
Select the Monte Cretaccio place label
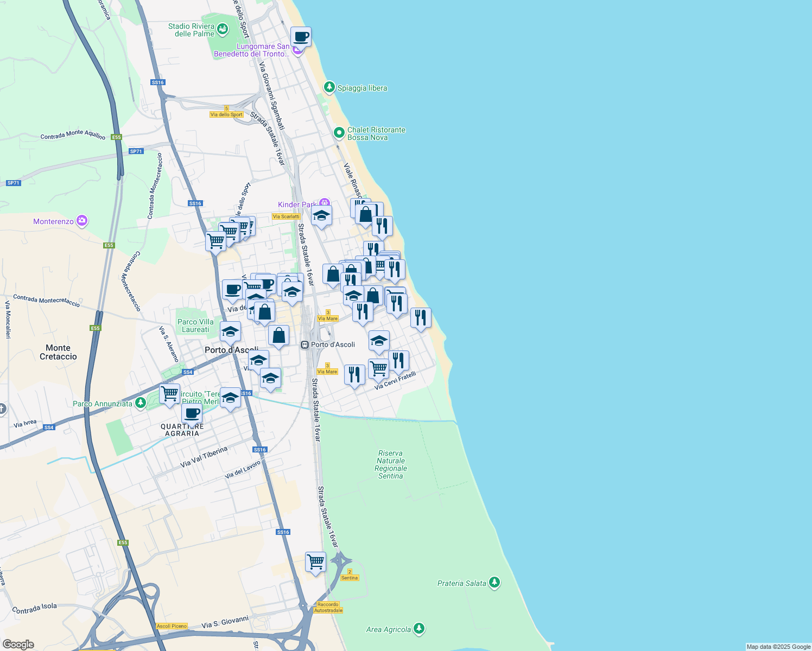[58, 352]
